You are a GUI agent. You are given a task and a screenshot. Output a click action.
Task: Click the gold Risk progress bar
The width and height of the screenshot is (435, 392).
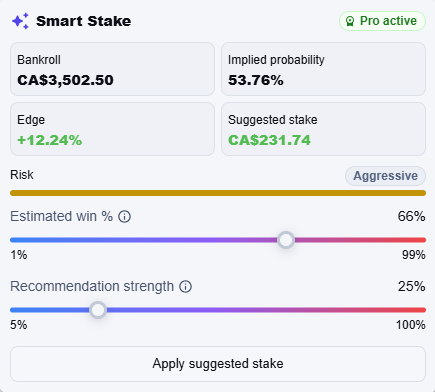[218, 193]
